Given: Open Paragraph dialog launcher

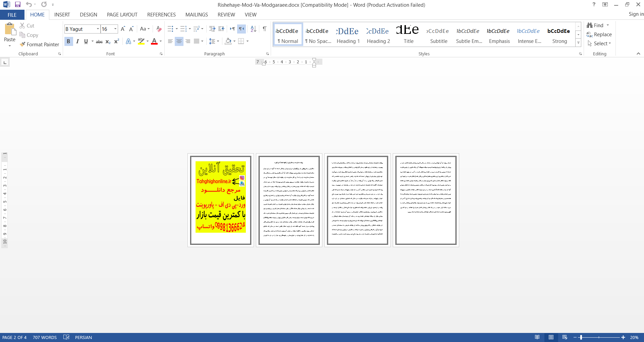Looking at the screenshot, I should [x=267, y=54].
